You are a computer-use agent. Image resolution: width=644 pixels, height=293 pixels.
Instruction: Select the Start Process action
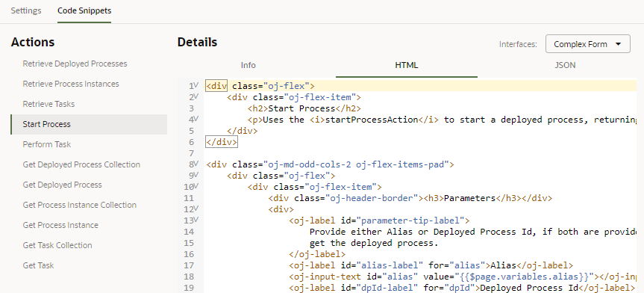89,124
